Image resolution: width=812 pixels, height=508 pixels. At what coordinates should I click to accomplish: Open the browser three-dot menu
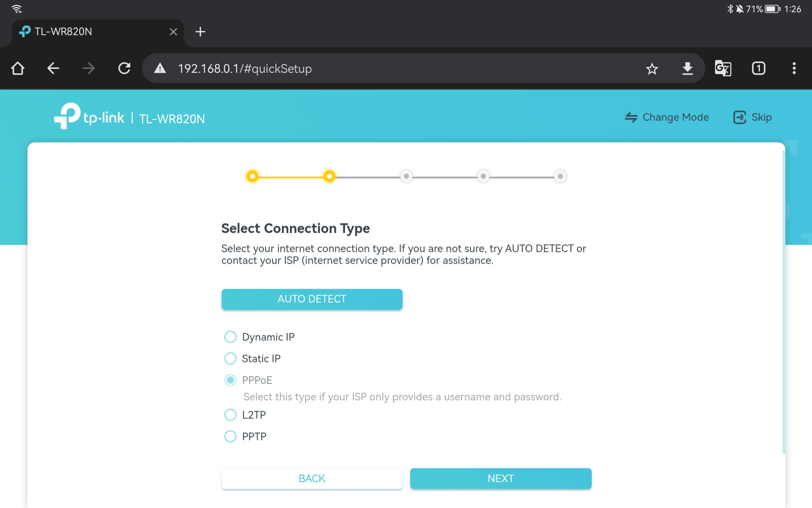(x=794, y=68)
